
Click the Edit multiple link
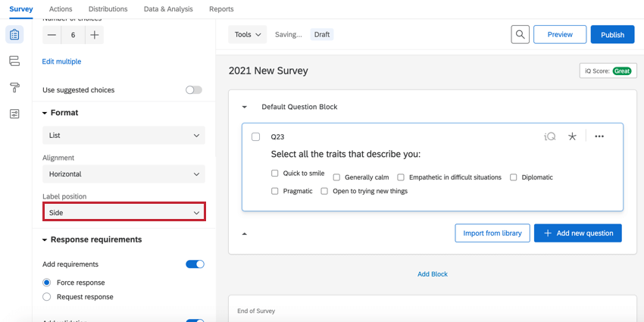pos(61,61)
